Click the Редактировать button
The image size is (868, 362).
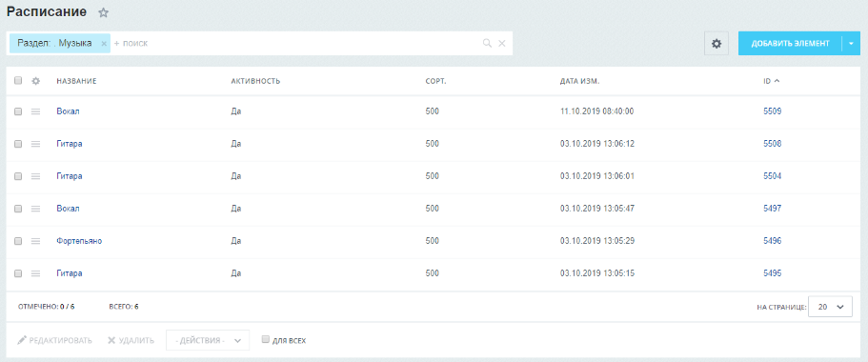click(55, 340)
